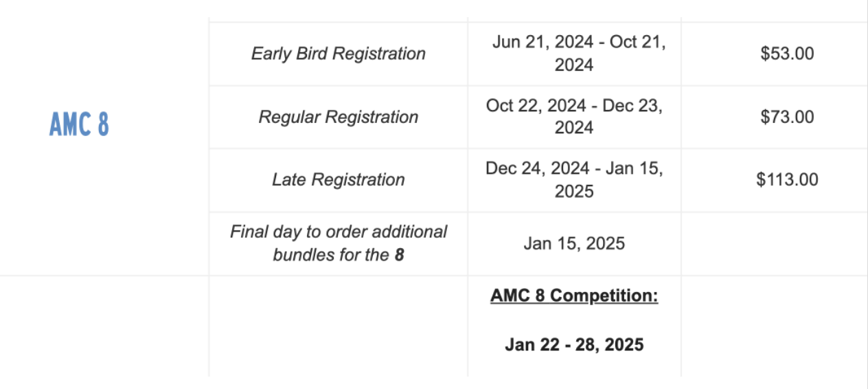Click the Oct 22, 2024 - Dec 23, 2024 dates
The width and height of the screenshot is (868, 389).
click(574, 117)
